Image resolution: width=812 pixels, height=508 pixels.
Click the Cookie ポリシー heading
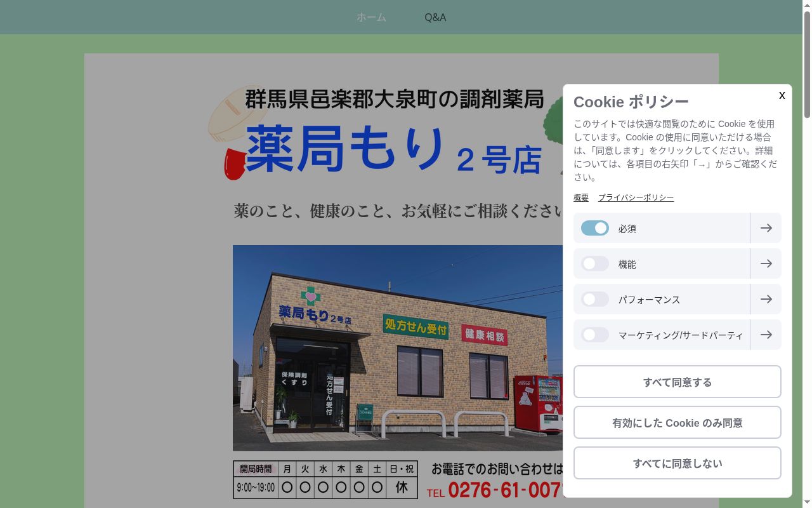(x=631, y=102)
